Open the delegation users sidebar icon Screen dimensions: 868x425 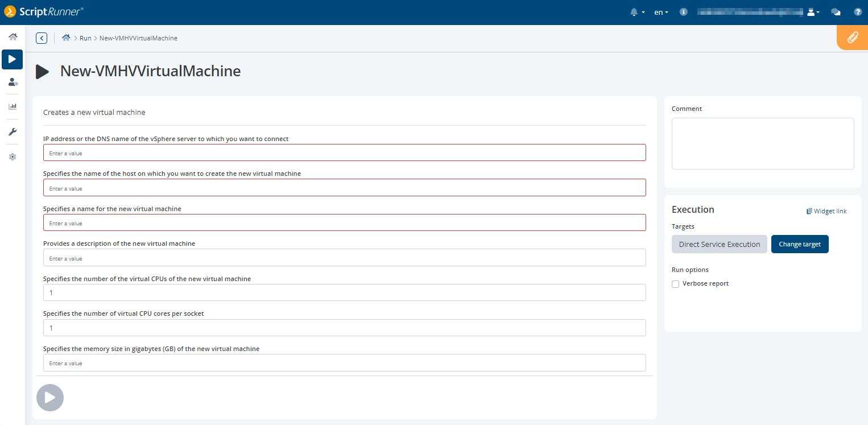13,82
